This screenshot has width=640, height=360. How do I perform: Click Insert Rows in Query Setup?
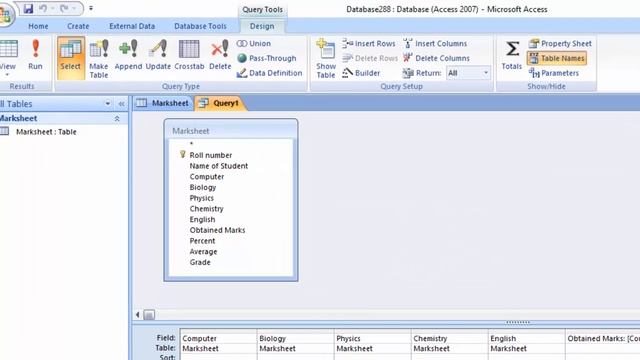point(369,43)
